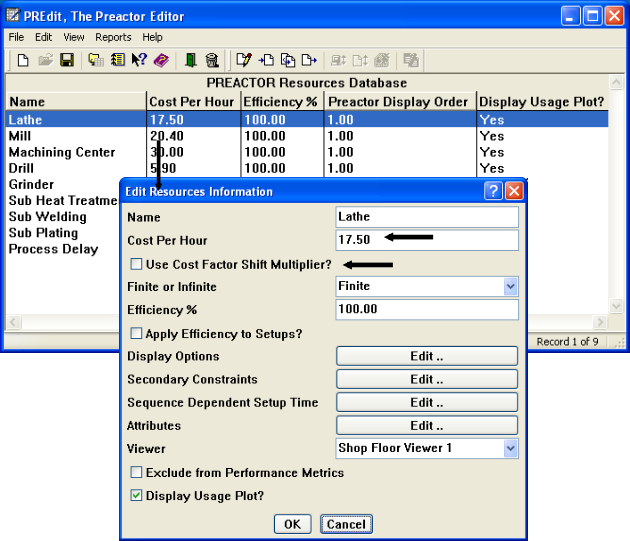The width and height of the screenshot is (630, 541).
Task: Uncheck Display Usage Plot checkbox
Action: click(x=136, y=495)
